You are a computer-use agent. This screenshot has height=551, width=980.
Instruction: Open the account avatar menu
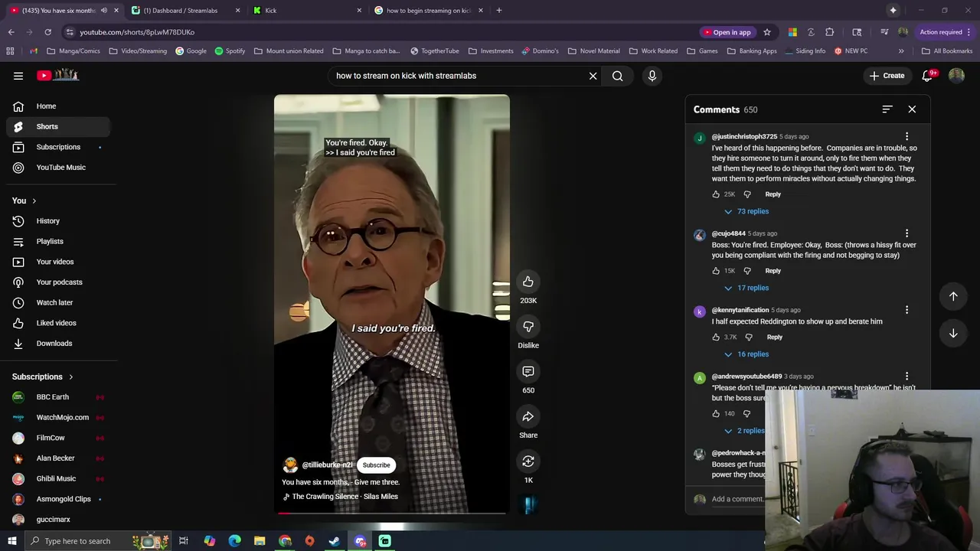[x=956, y=76]
